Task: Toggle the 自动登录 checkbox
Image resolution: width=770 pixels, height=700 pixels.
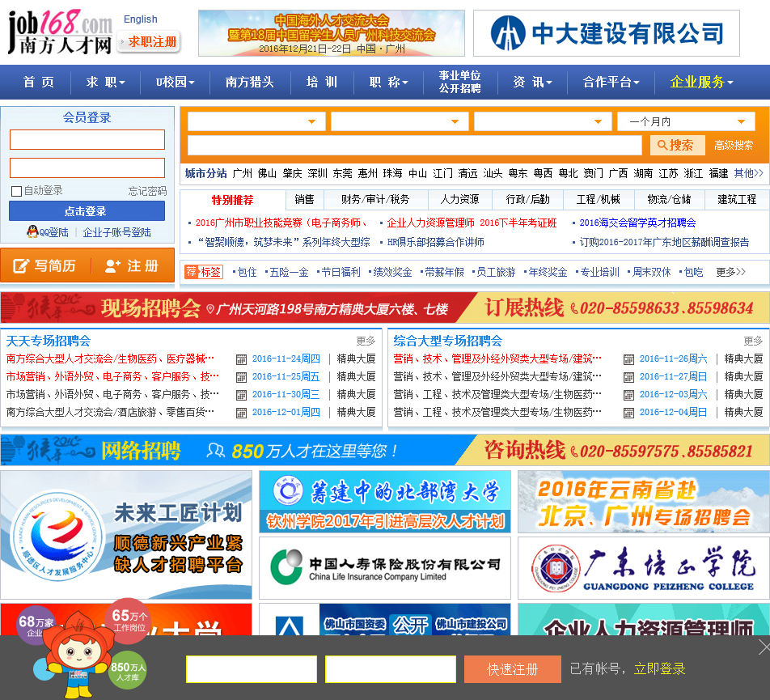Action: tap(17, 191)
